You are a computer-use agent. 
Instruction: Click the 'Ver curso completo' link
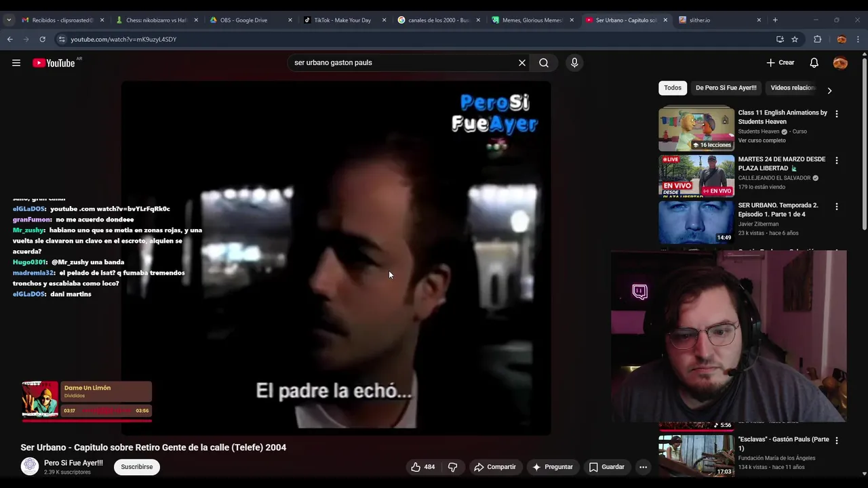(762, 140)
